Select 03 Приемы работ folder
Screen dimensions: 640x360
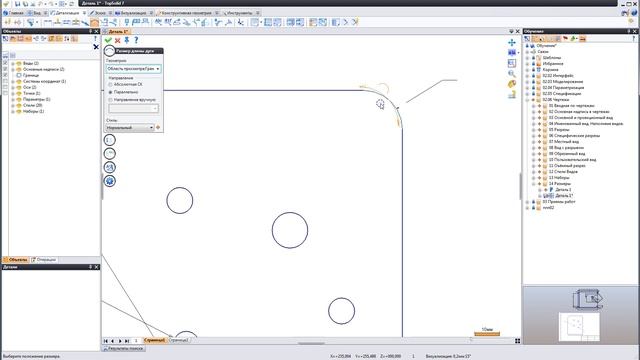click(559, 202)
